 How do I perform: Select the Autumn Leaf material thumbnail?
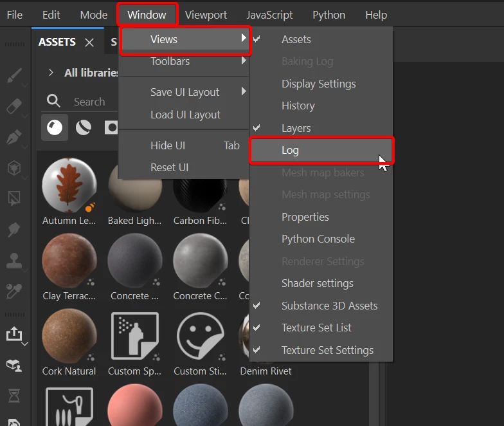click(69, 185)
